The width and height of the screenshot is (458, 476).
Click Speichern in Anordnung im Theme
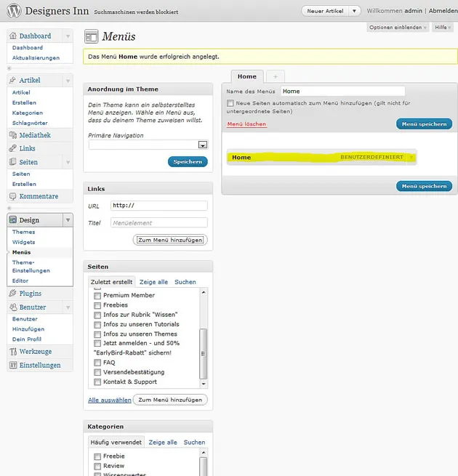click(188, 162)
